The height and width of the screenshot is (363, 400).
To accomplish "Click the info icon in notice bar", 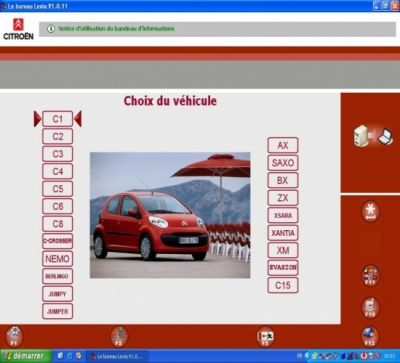I will tap(51, 29).
